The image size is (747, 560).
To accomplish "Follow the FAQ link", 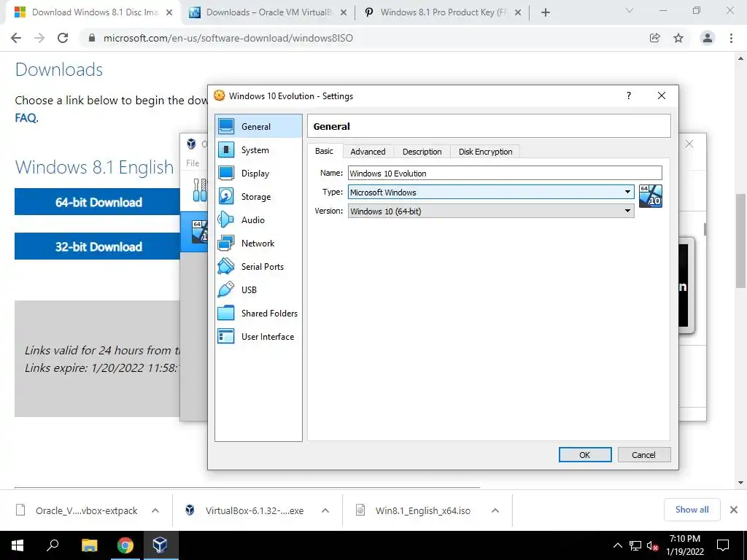I will 26,117.
